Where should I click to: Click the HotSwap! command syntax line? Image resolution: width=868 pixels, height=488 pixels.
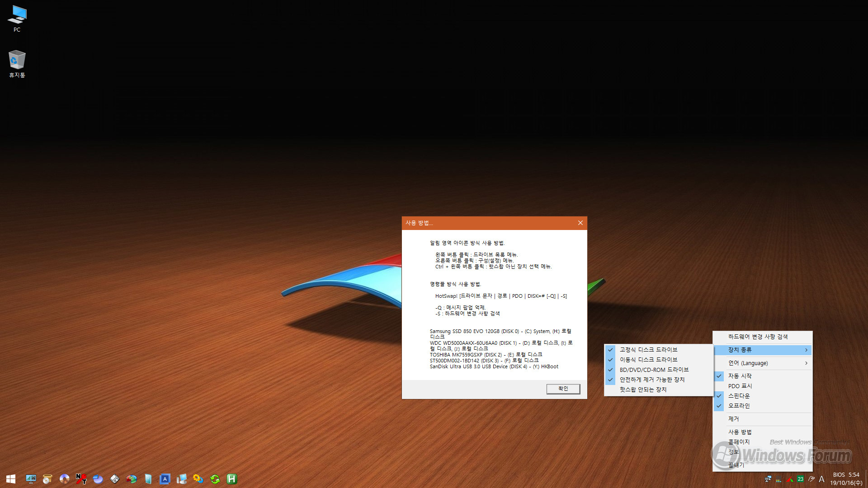click(x=501, y=296)
